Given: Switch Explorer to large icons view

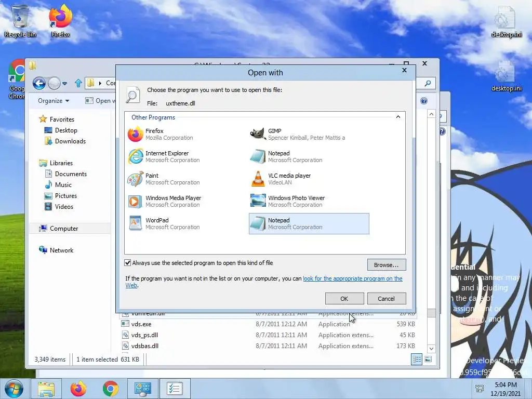Looking at the screenshot, I should (428, 359).
